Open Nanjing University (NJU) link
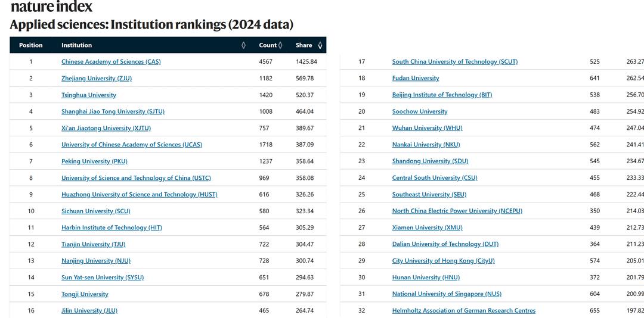The image size is (644, 318). (x=96, y=261)
